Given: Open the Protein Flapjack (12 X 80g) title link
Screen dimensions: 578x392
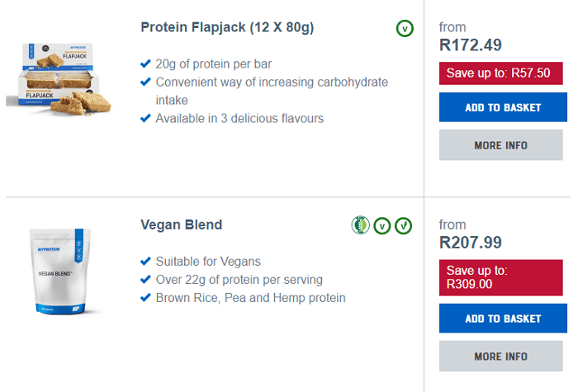Looking at the screenshot, I should (x=227, y=28).
